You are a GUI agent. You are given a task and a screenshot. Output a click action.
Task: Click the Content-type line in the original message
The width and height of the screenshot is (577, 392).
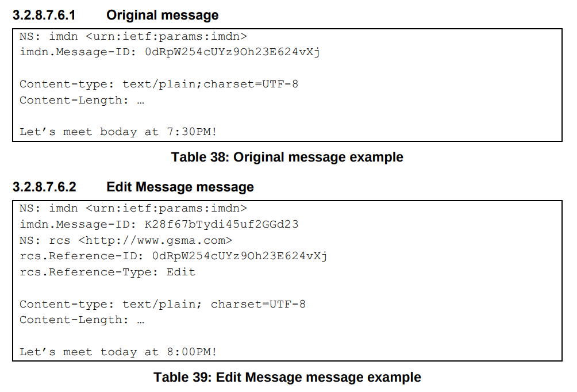coord(159,84)
